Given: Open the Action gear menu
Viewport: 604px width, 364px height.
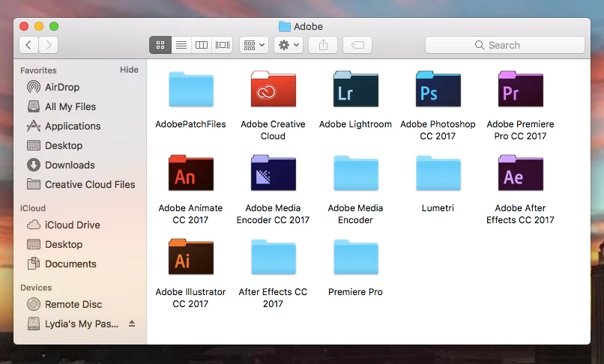Looking at the screenshot, I should pos(289,45).
